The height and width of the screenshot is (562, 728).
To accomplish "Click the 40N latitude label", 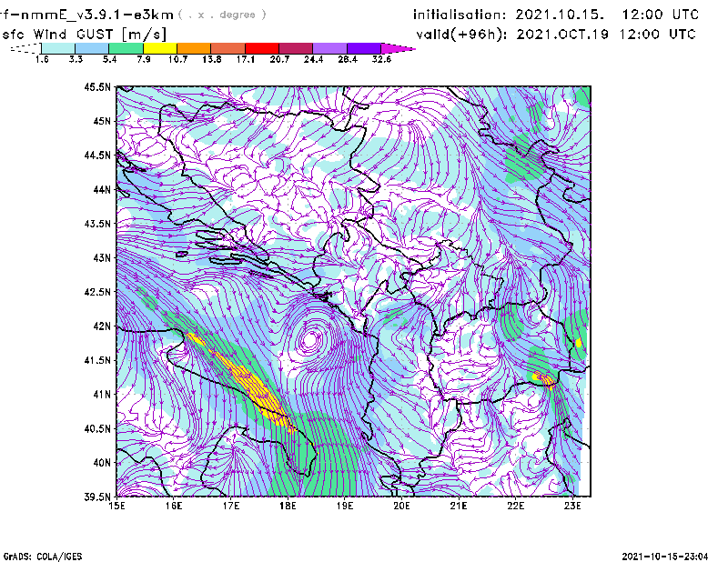I will point(102,462).
